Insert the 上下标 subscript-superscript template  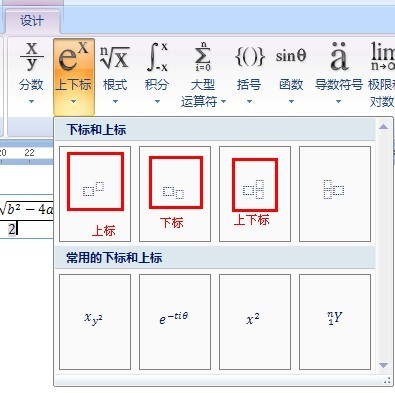click(x=255, y=194)
